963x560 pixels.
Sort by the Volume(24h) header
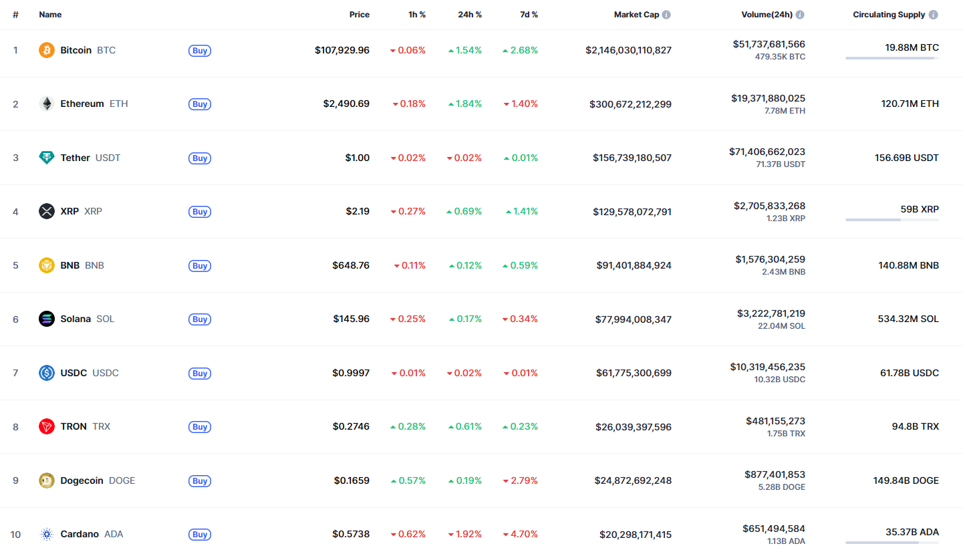[x=767, y=15]
